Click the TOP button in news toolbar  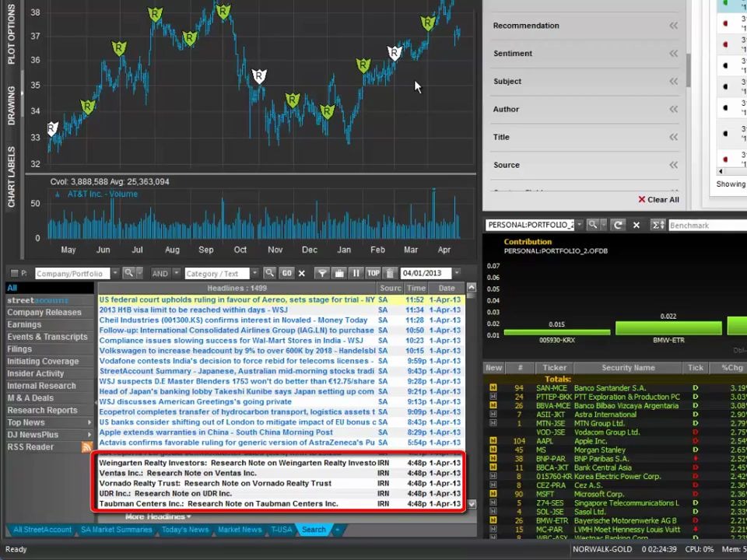[373, 273]
